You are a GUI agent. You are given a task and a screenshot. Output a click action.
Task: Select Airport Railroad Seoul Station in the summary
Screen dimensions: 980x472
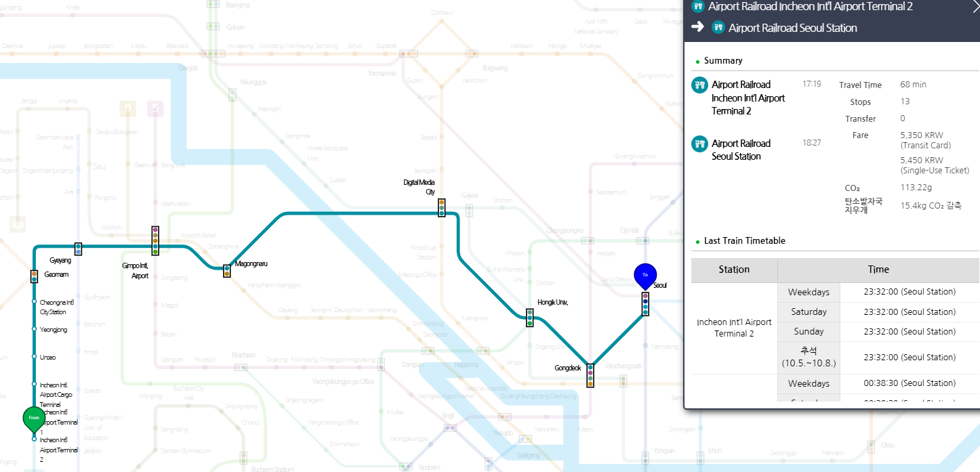pos(740,150)
